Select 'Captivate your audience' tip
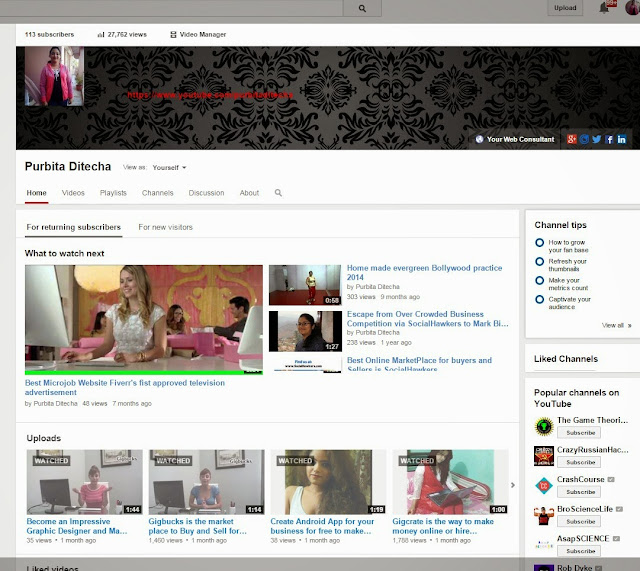Image resolution: width=640 pixels, height=571 pixels. pyautogui.click(x=563, y=303)
